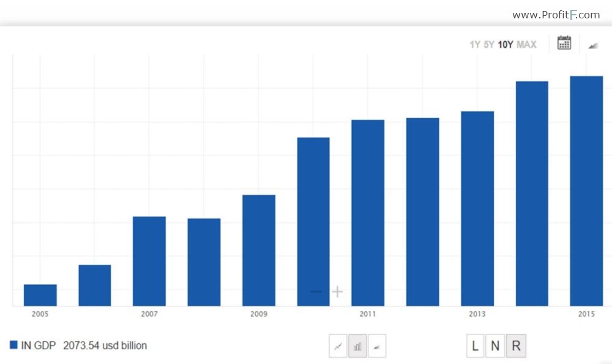Click the 2015 axis label
The height and width of the screenshot is (364, 612).
pyautogui.click(x=586, y=314)
